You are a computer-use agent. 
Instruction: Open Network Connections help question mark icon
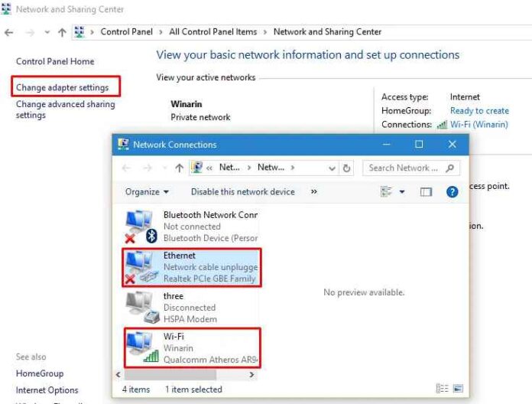coord(452,192)
